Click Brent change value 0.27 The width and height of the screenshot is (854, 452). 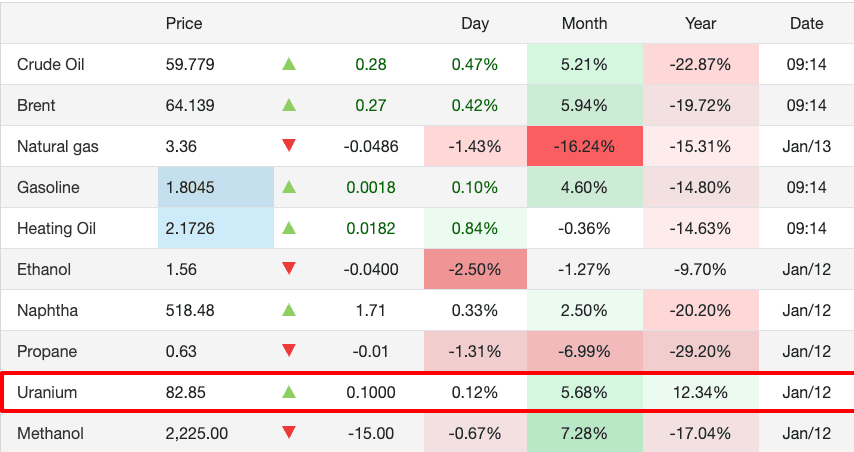pyautogui.click(x=371, y=105)
